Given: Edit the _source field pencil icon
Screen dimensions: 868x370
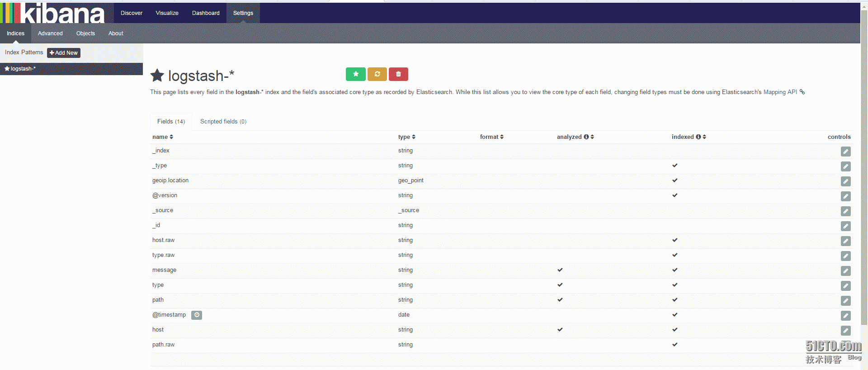Looking at the screenshot, I should [x=845, y=211].
